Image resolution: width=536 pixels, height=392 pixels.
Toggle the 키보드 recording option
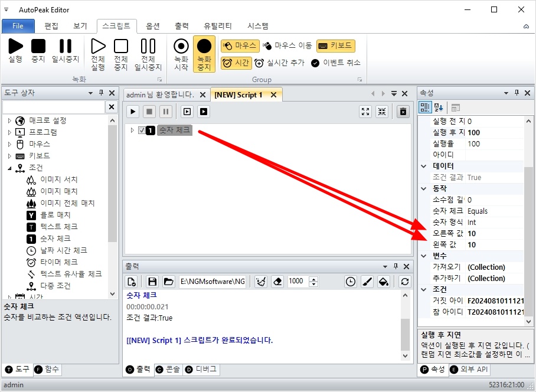[x=336, y=46]
